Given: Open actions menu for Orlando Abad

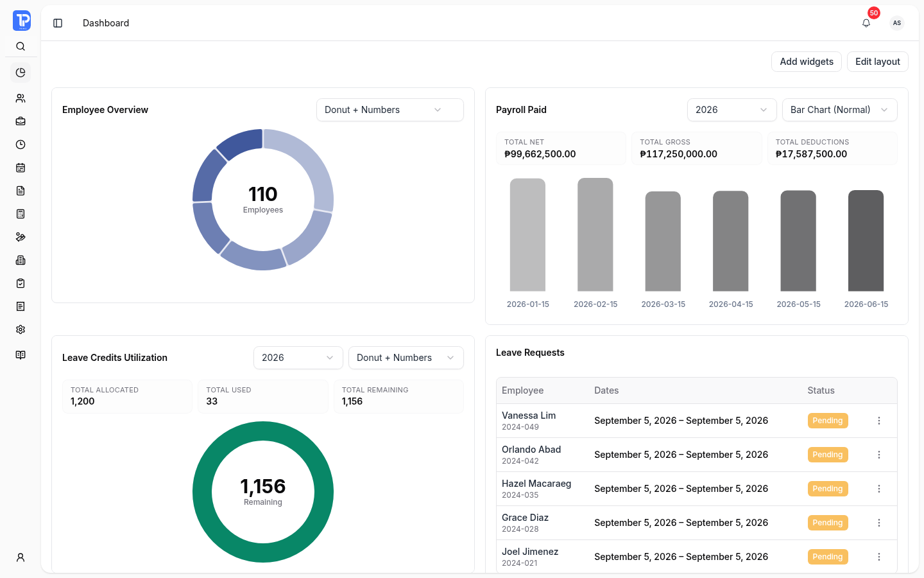Looking at the screenshot, I should (x=879, y=455).
